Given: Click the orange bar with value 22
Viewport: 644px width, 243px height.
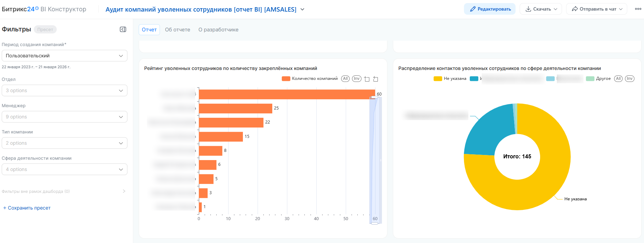Looking at the screenshot, I should [x=231, y=123].
